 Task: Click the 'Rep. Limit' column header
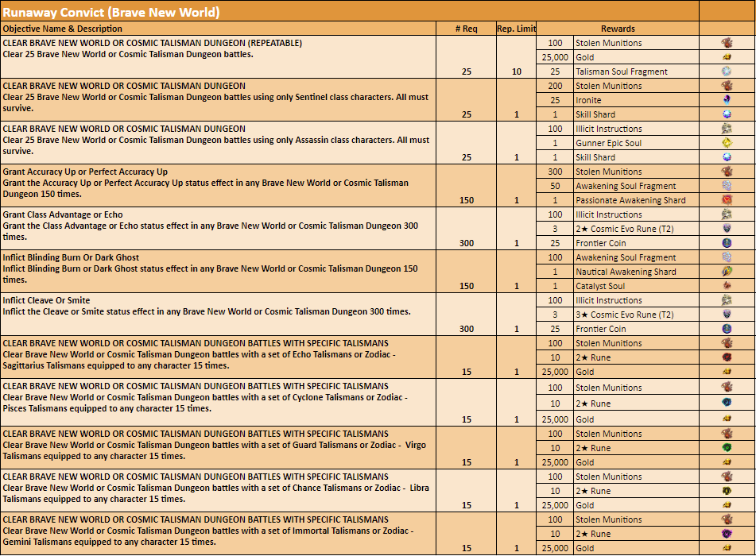coord(517,29)
